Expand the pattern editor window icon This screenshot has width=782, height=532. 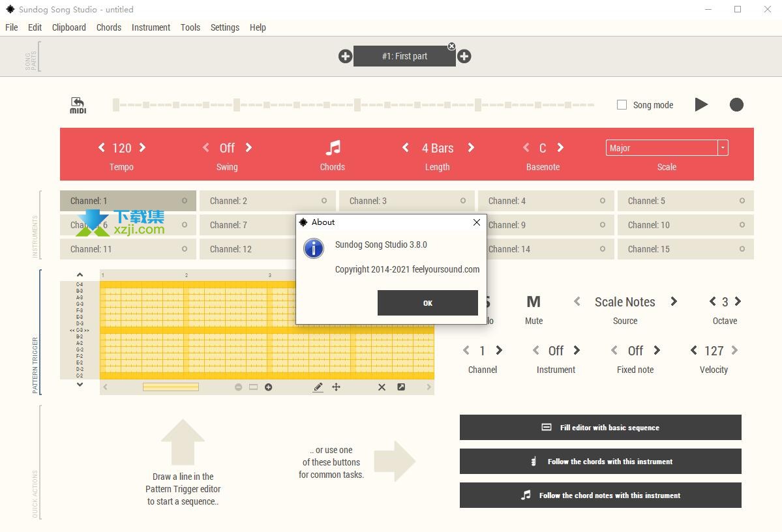coord(401,387)
